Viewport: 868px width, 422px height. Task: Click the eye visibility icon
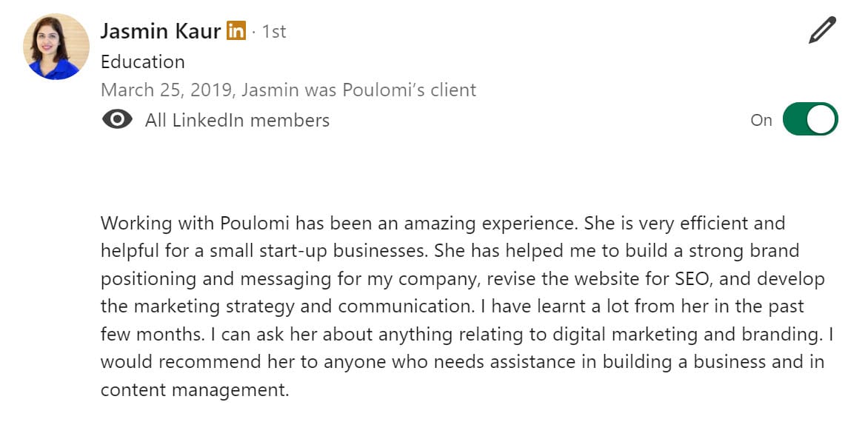(x=117, y=119)
